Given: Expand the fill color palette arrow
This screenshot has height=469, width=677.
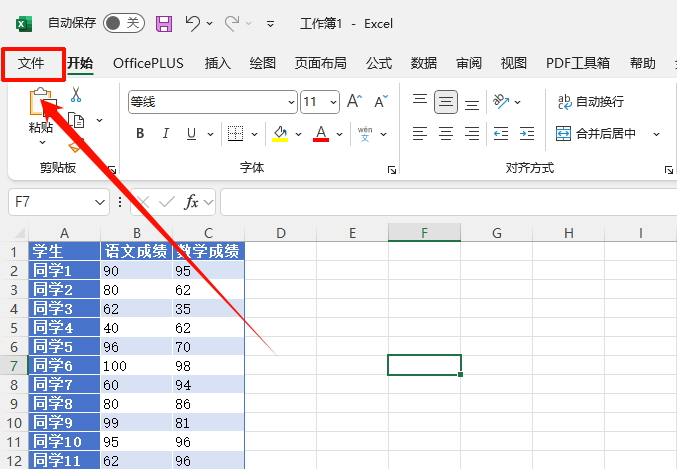Looking at the screenshot, I should tap(298, 134).
